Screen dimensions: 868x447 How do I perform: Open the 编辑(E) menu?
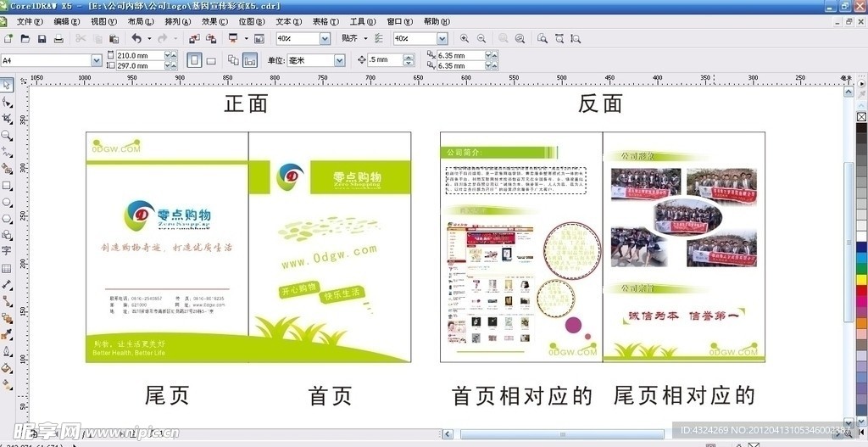click(x=66, y=21)
